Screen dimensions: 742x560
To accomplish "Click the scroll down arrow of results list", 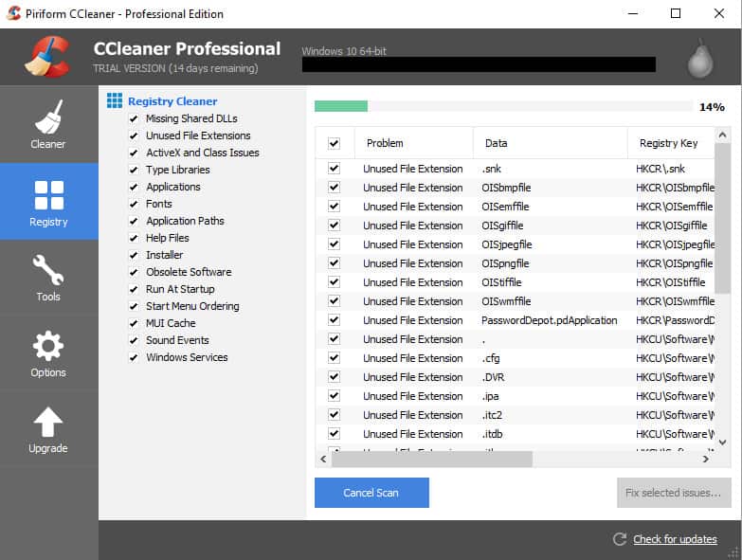I will (x=723, y=443).
